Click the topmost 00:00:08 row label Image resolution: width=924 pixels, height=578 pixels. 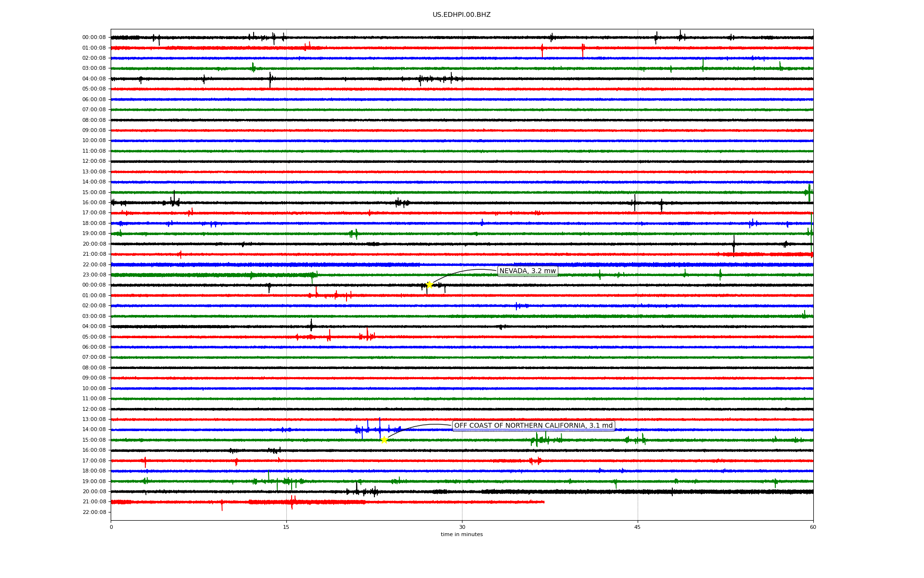point(94,38)
